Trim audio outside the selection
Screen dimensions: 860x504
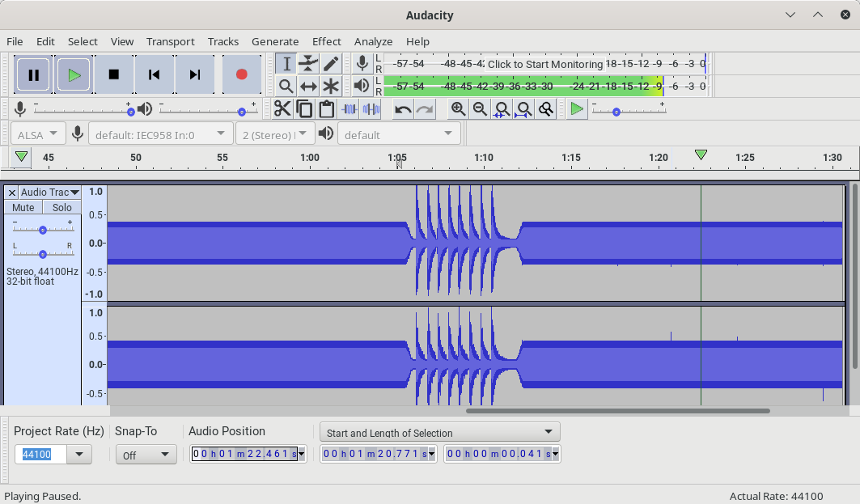(349, 109)
